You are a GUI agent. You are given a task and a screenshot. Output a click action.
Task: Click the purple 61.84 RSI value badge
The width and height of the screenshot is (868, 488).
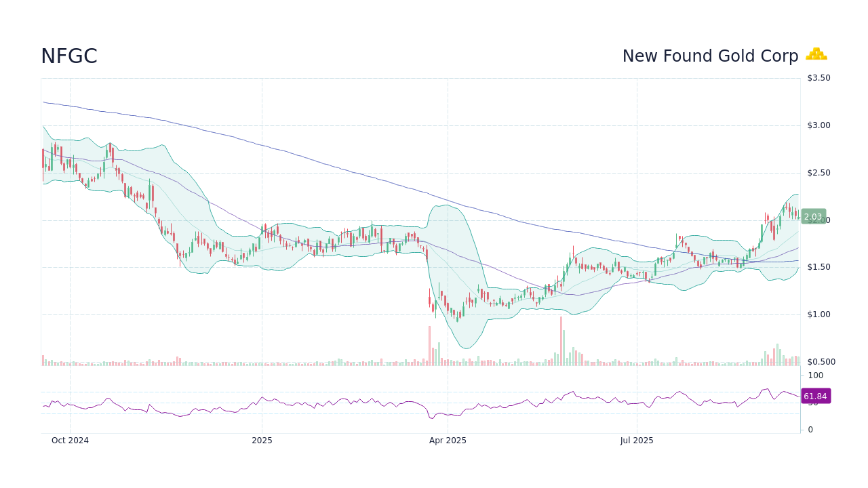816,396
